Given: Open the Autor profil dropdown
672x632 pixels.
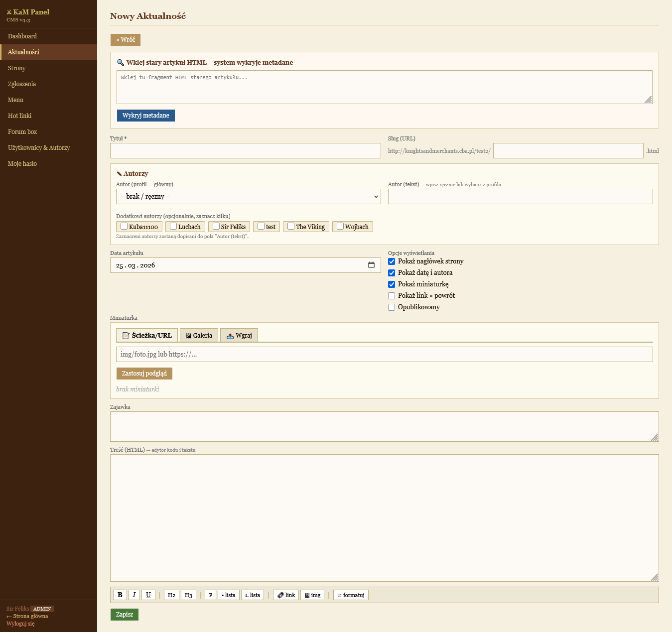Looking at the screenshot, I should 248,197.
